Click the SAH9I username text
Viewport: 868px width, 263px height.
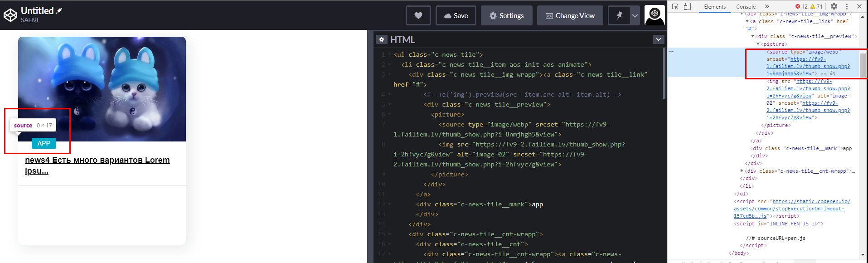(29, 20)
